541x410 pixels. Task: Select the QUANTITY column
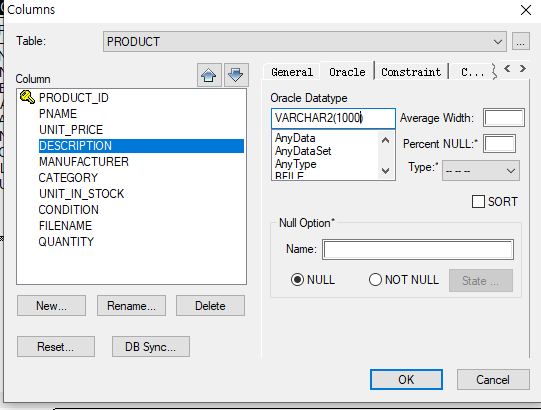pyautogui.click(x=66, y=242)
